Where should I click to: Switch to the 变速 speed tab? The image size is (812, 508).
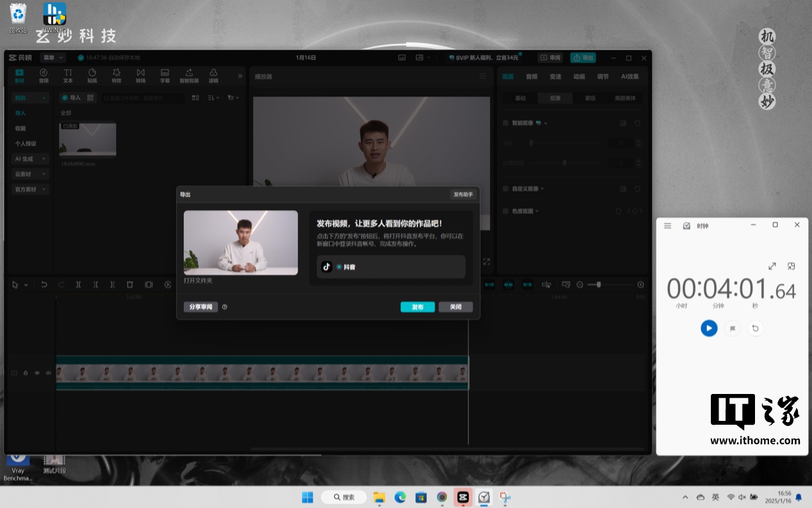(x=555, y=76)
